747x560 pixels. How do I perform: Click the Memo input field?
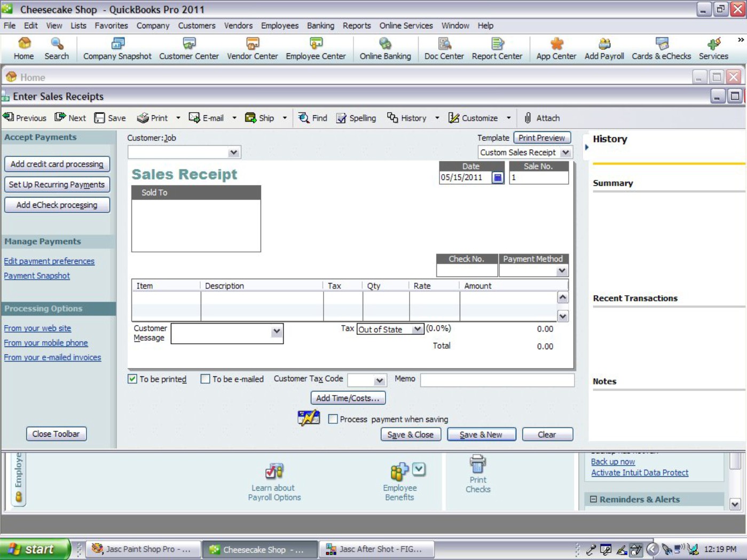pos(497,380)
